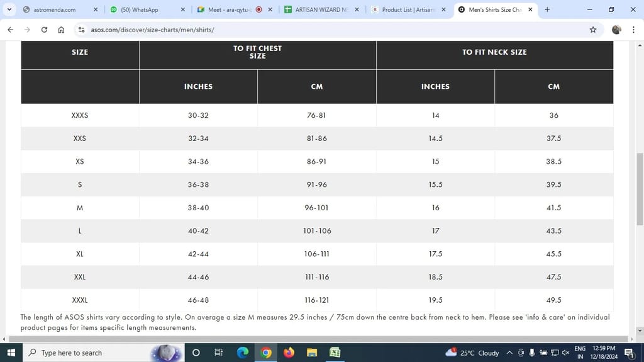Open the browser home page
Image resolution: width=644 pixels, height=362 pixels.
pyautogui.click(x=61, y=30)
